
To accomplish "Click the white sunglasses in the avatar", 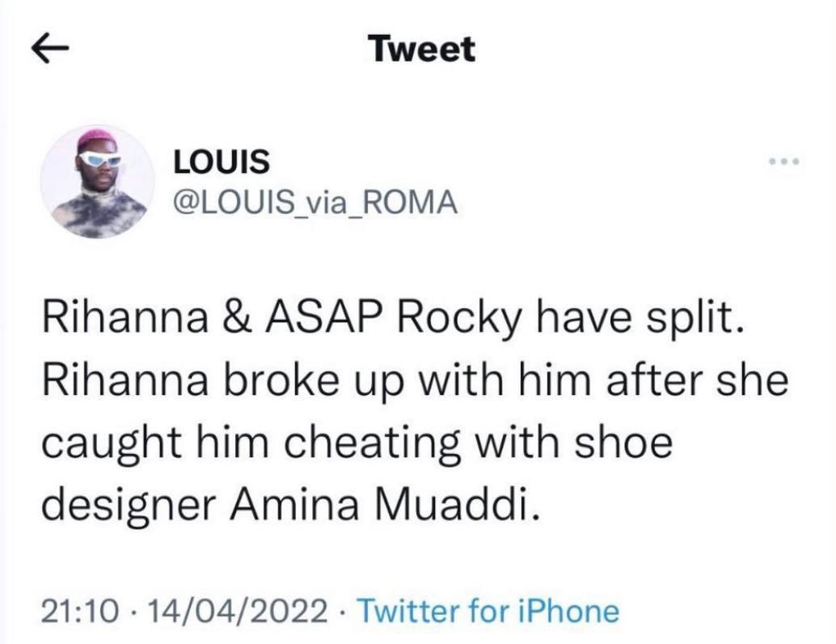I will coord(99,160).
